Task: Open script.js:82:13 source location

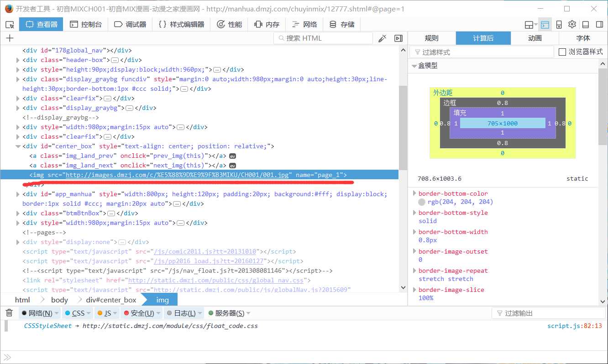Action: pos(575,326)
